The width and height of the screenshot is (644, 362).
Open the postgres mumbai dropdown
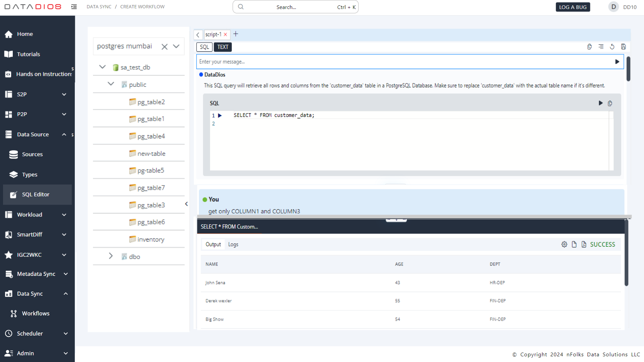click(x=176, y=46)
